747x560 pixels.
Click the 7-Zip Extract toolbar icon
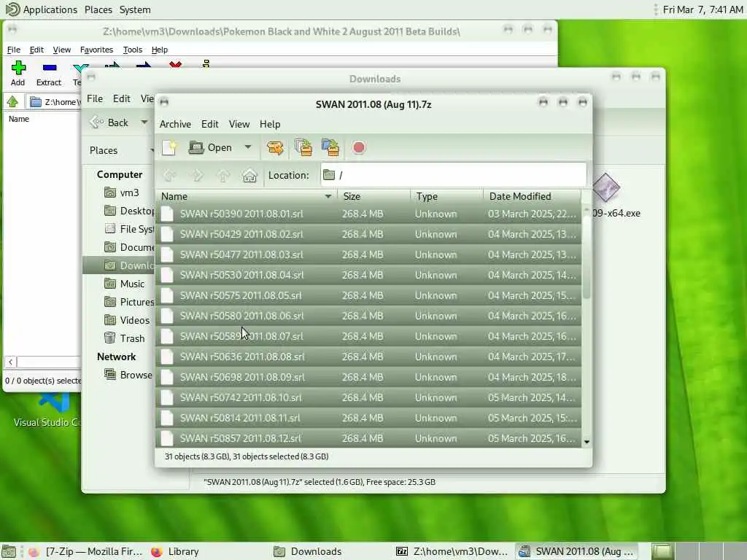(x=49, y=74)
